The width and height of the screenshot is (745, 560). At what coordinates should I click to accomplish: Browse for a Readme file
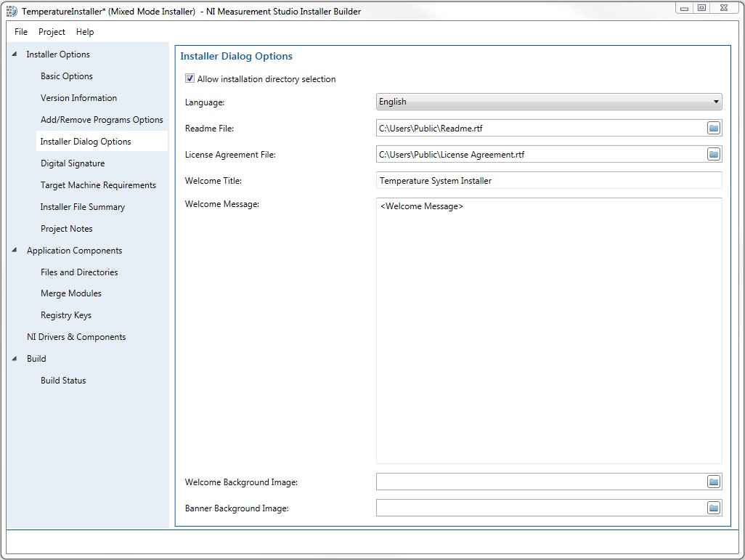(713, 127)
